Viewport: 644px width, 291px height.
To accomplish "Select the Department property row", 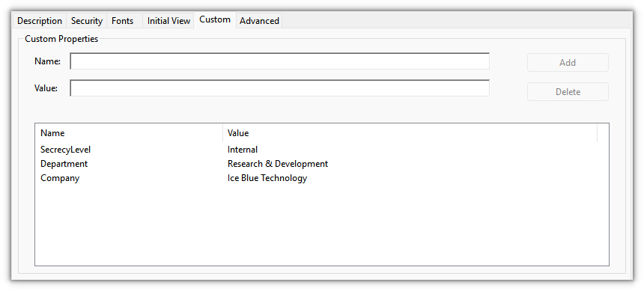I will click(321, 164).
